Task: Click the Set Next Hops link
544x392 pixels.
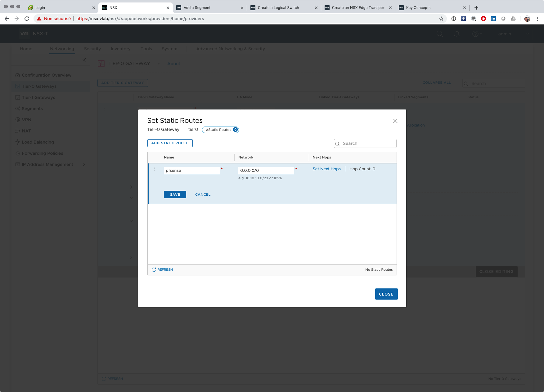Action: [x=326, y=169]
